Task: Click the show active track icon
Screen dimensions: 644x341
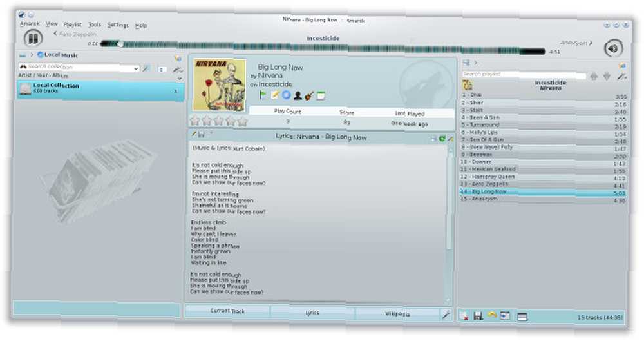Action: click(x=505, y=316)
